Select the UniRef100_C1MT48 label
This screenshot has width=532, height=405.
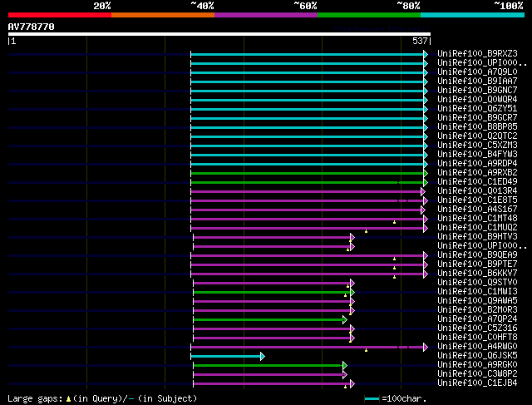click(x=477, y=219)
